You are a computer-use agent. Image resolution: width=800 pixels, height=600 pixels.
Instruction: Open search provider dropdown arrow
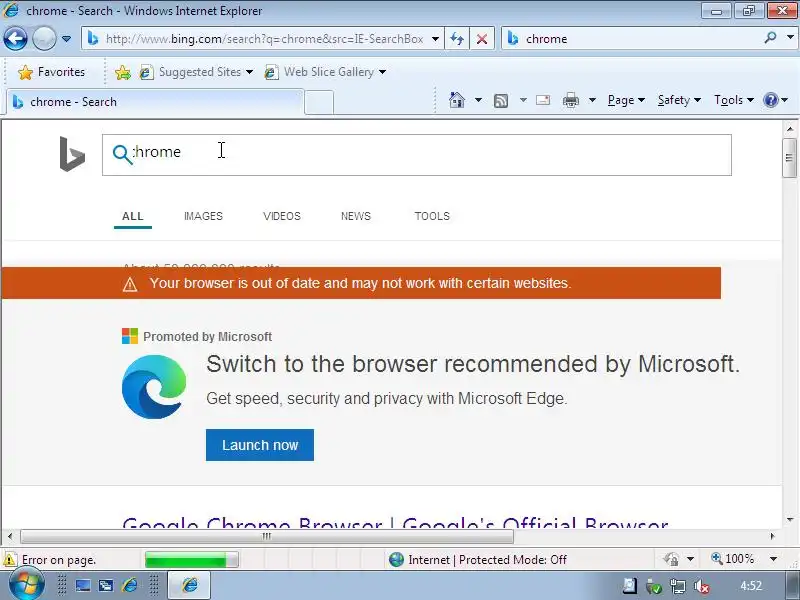click(x=790, y=38)
